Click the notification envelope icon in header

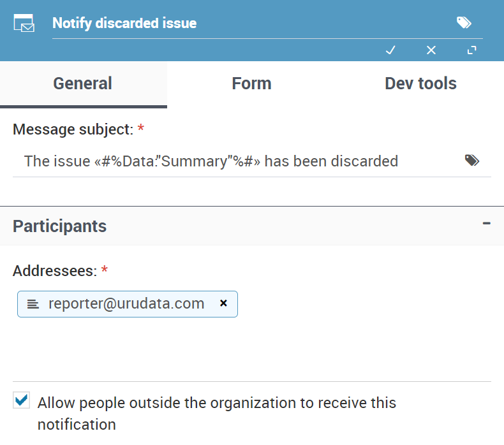[x=24, y=23]
